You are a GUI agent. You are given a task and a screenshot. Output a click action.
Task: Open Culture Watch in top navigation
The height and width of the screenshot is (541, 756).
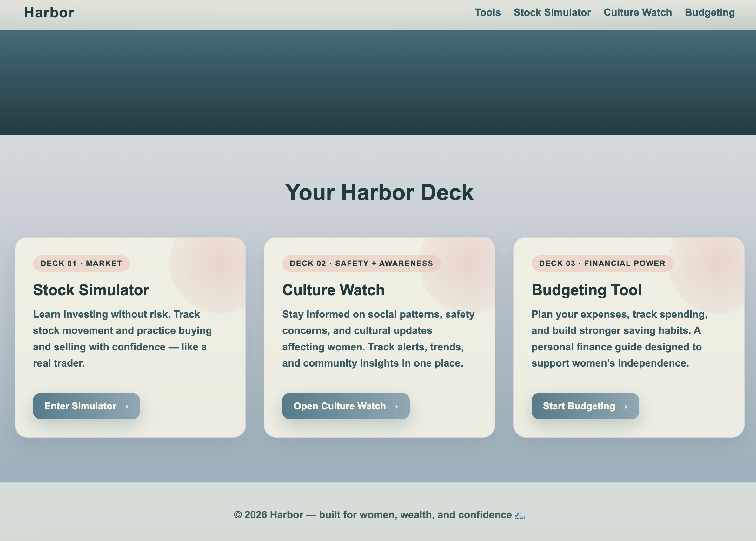(x=637, y=13)
